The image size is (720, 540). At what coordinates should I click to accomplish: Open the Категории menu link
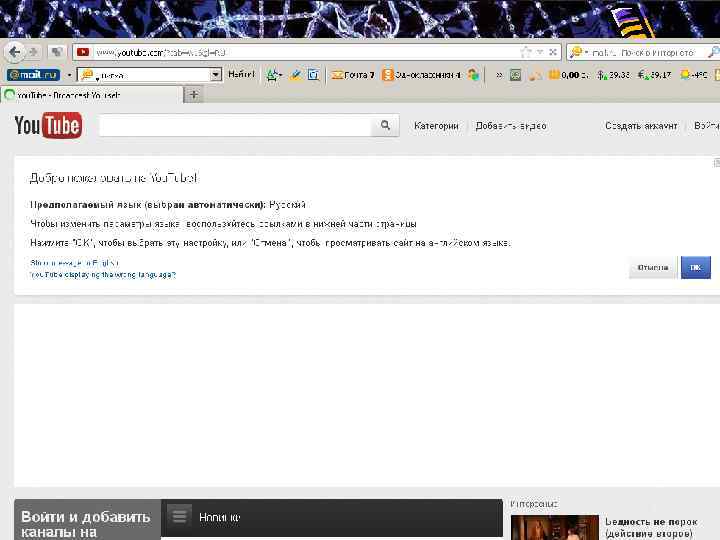(x=436, y=126)
